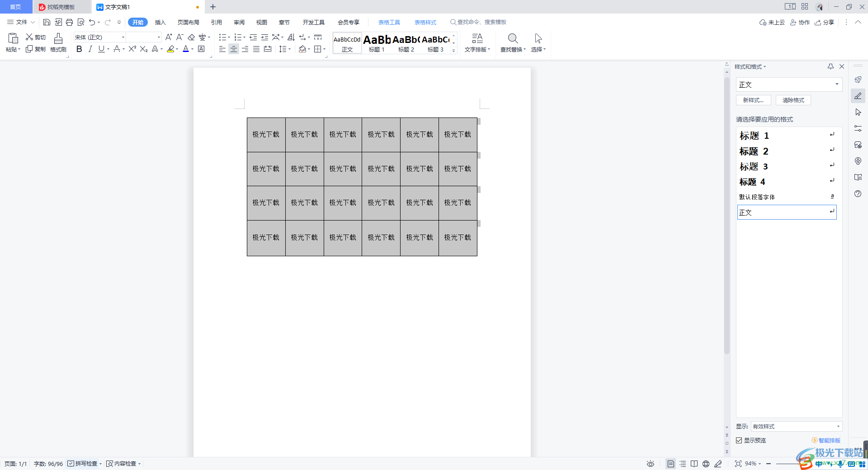868x470 pixels.
Task: Toggle Italic formatting
Action: pyautogui.click(x=90, y=49)
